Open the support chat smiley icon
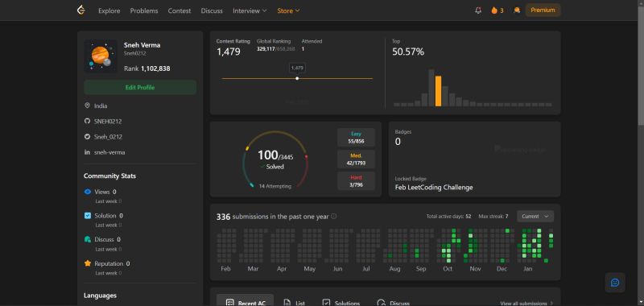This screenshot has width=644, height=306. pos(615,283)
